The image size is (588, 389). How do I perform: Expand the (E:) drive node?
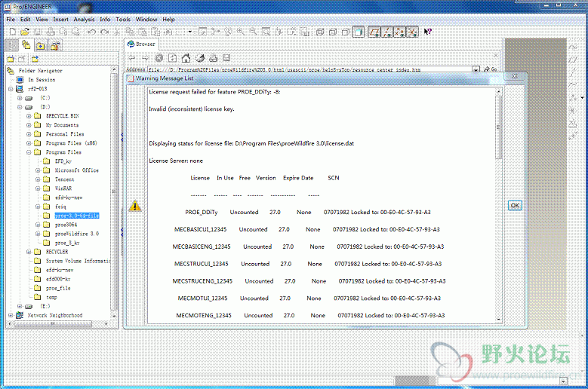20,306
